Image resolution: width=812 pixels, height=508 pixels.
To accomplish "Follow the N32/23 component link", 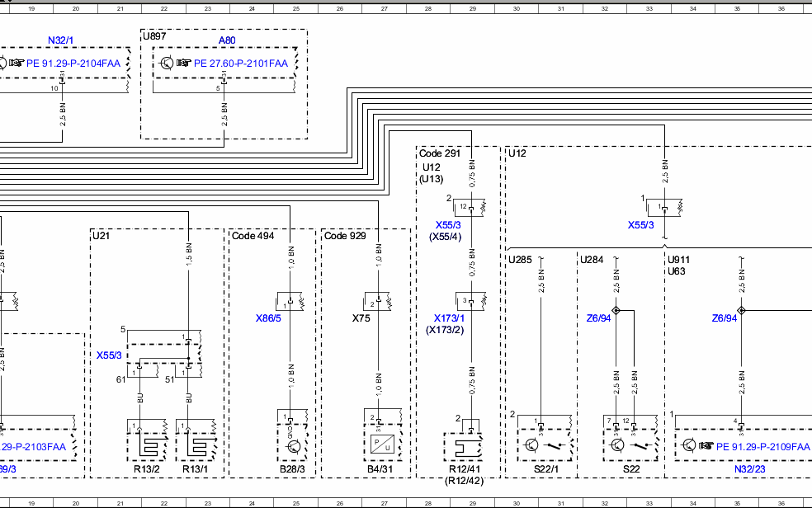I will click(x=750, y=469).
